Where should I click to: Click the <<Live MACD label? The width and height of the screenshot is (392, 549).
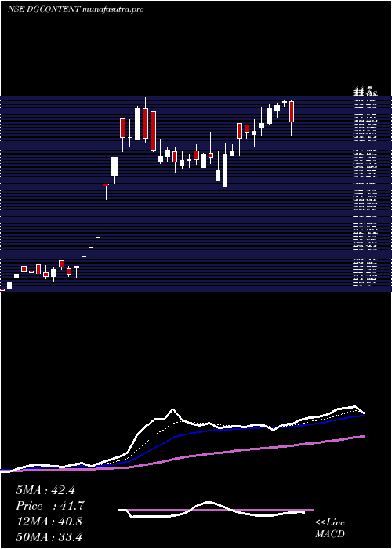click(330, 528)
